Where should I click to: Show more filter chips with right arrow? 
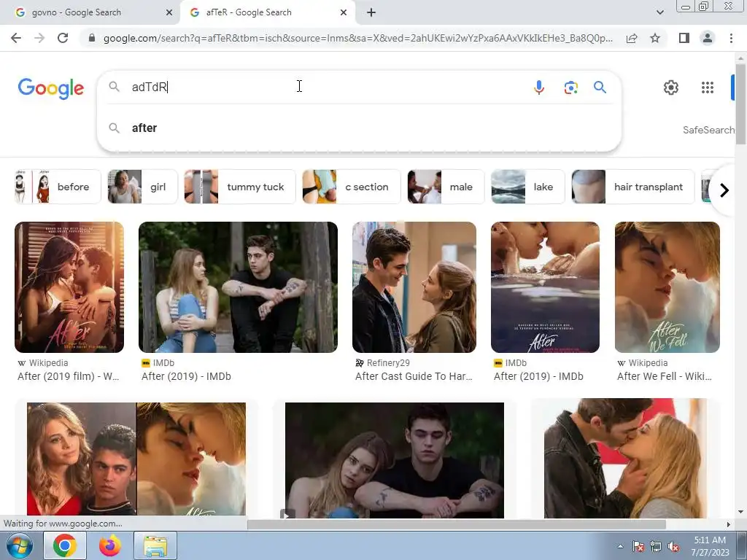(x=724, y=190)
